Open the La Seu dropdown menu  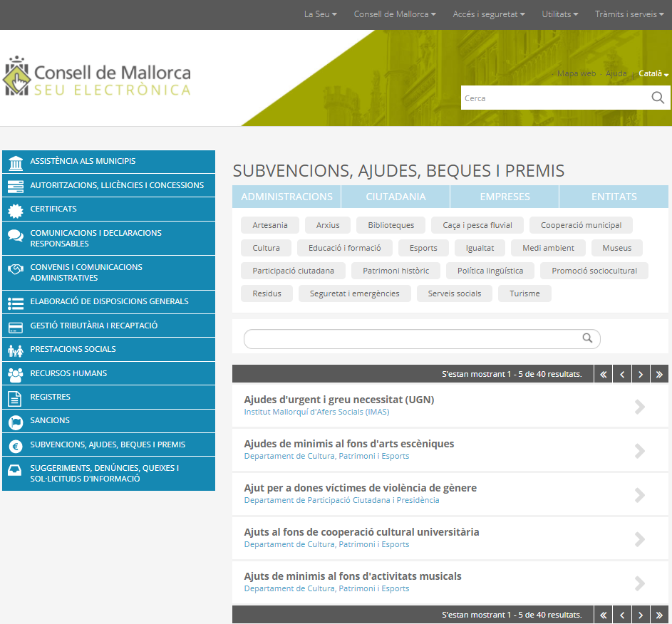pyautogui.click(x=320, y=14)
